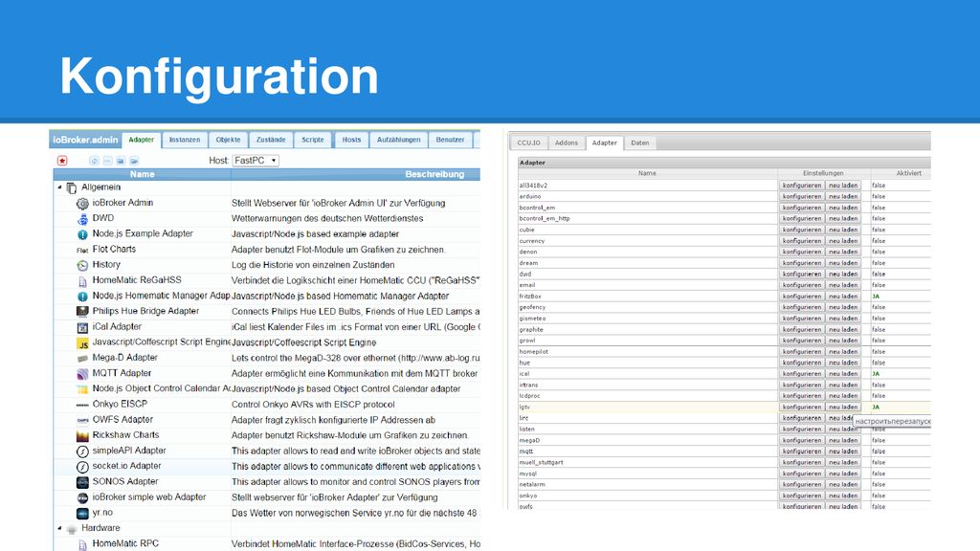
Task: Click the homepilot adapter name
Action: pos(534,352)
